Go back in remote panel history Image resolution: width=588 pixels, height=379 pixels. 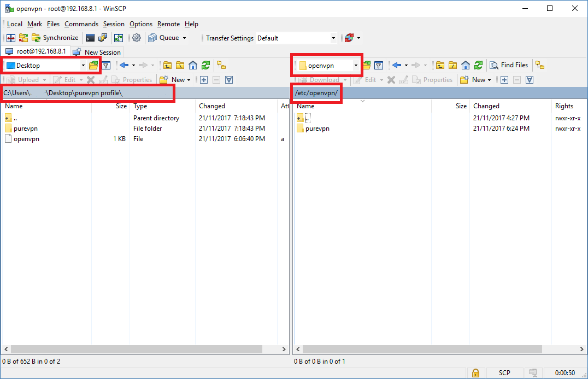point(397,66)
